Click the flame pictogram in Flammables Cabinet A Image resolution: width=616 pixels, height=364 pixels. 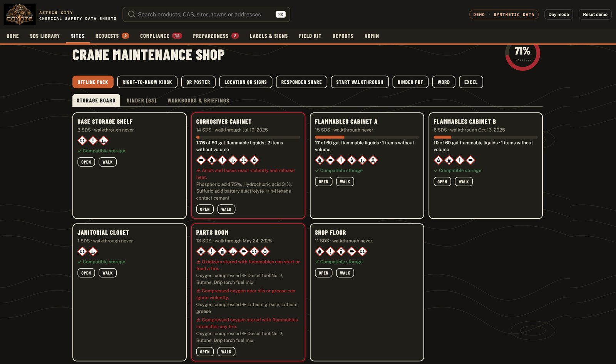tap(320, 160)
